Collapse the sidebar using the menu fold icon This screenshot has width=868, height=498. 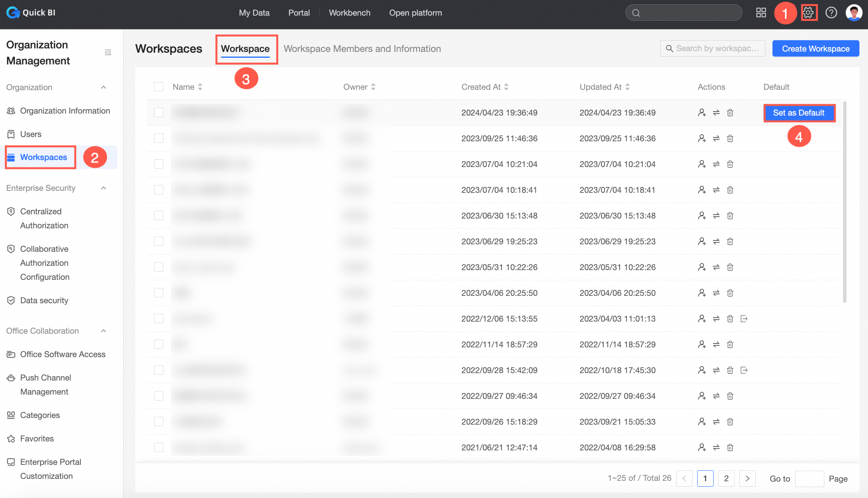[x=108, y=52]
